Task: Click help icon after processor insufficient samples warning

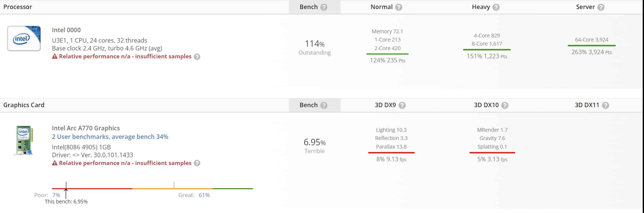Action: [x=197, y=56]
